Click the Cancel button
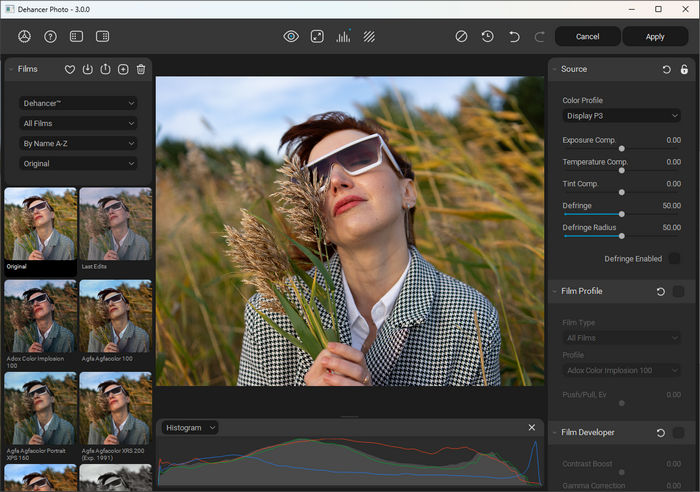Viewport: 700px width, 492px height. (588, 37)
